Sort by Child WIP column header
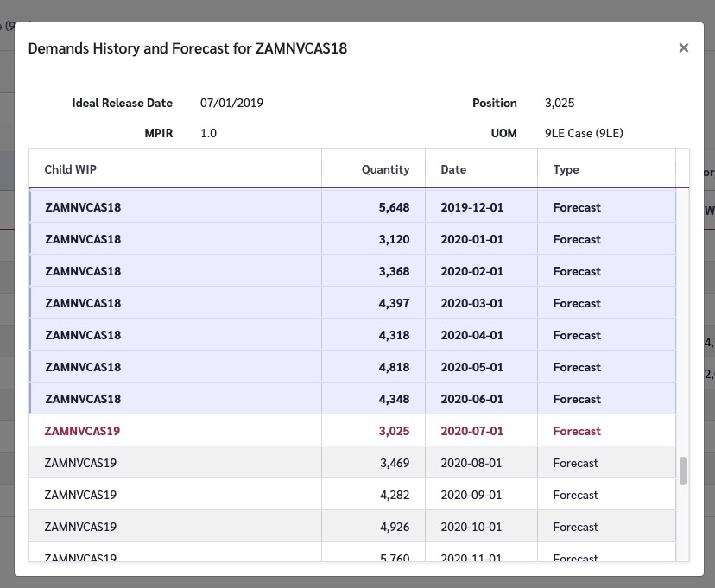715x588 pixels. pyautogui.click(x=71, y=169)
